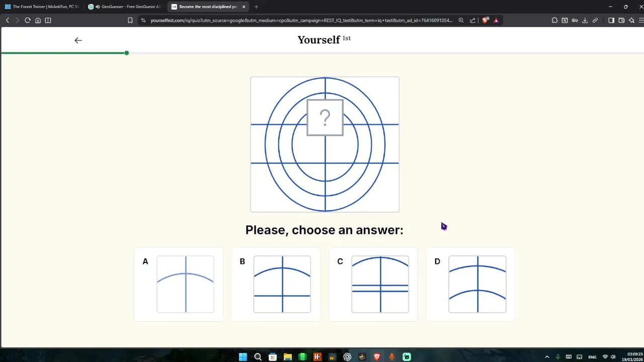
Task: Open Windows taskbar search
Action: 258,357
